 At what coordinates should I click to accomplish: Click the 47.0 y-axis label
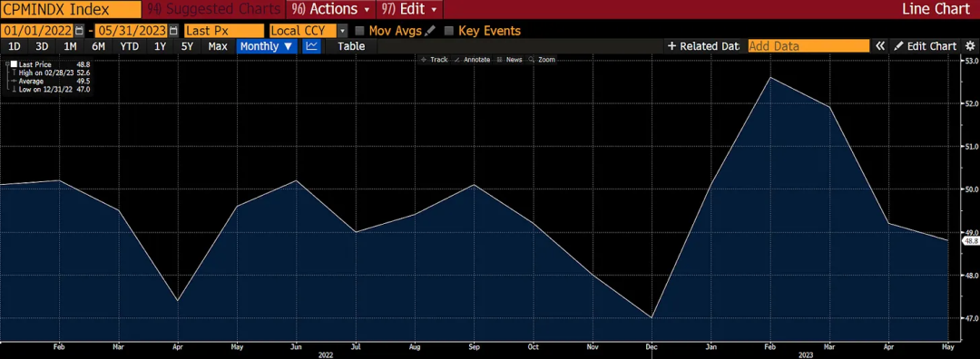pyautogui.click(x=972, y=318)
